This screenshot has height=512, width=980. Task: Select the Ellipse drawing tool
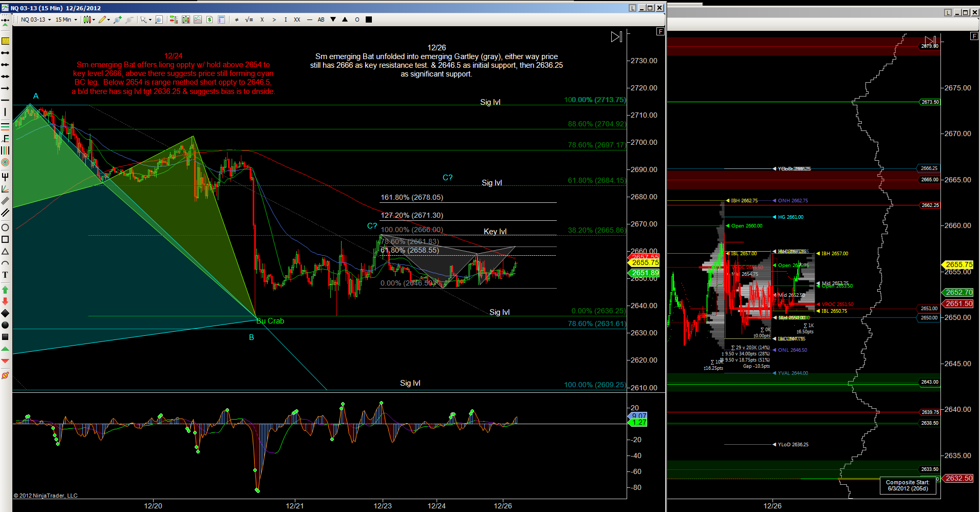click(x=5, y=227)
